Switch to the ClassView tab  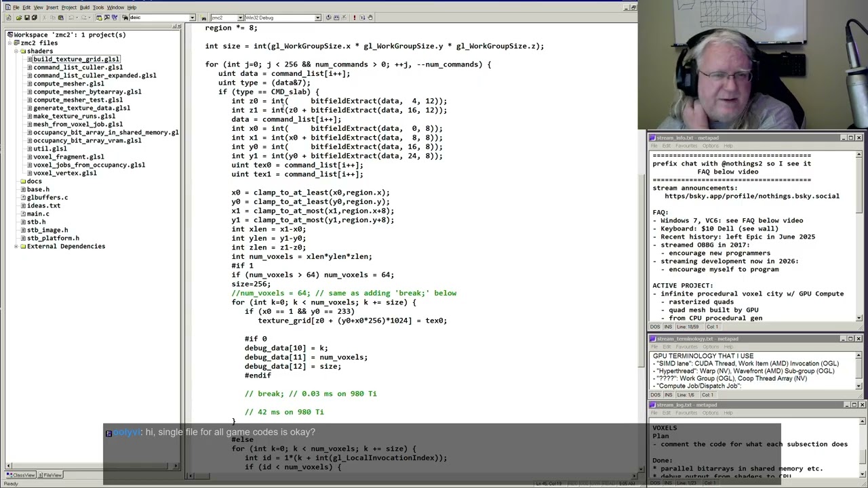(x=20, y=475)
